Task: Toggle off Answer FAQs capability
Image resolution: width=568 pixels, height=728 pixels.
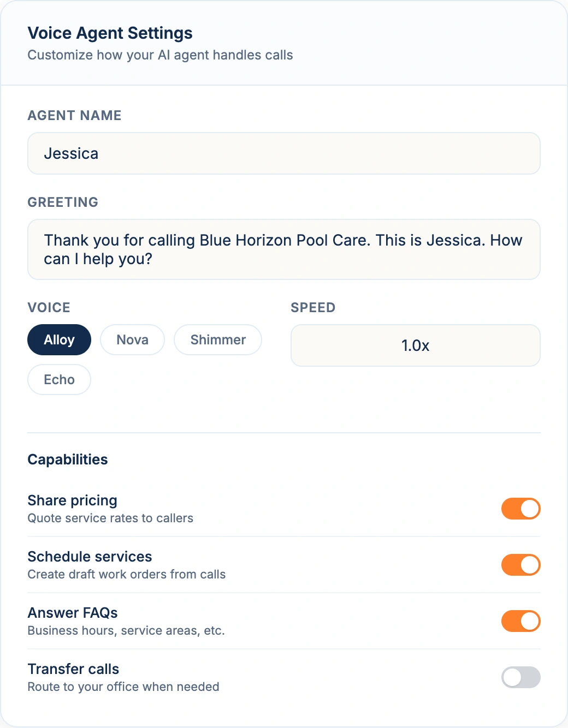Action: (520, 621)
